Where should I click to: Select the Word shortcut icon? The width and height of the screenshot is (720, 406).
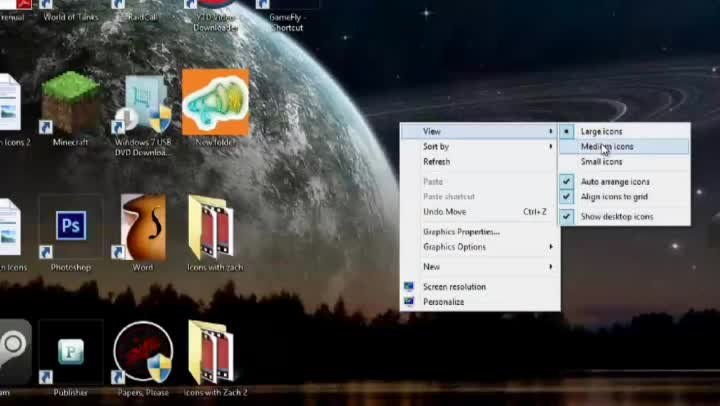click(143, 227)
